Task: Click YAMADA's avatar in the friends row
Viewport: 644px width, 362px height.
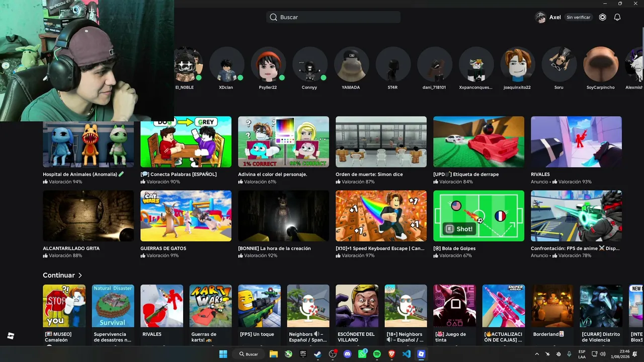Action: coord(351,64)
